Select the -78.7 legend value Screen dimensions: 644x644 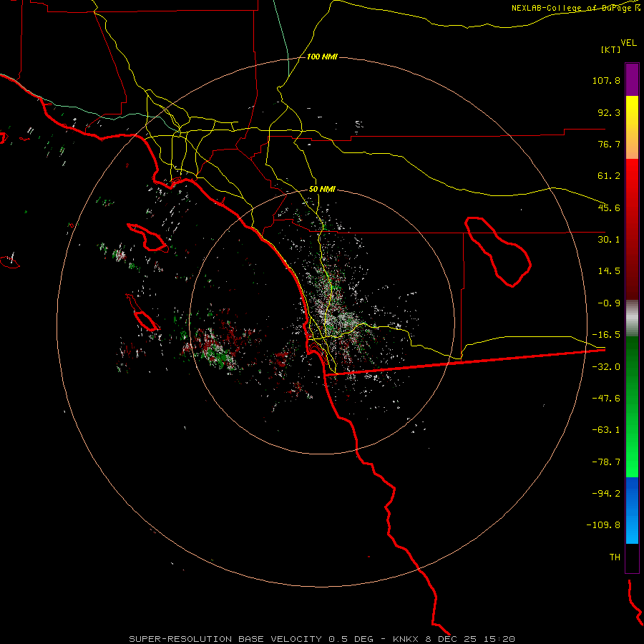click(606, 462)
